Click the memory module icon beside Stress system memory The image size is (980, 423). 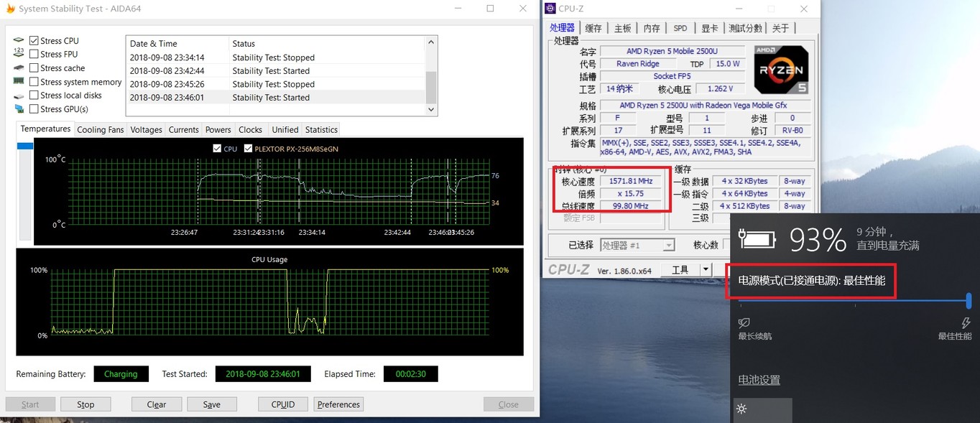click(19, 82)
